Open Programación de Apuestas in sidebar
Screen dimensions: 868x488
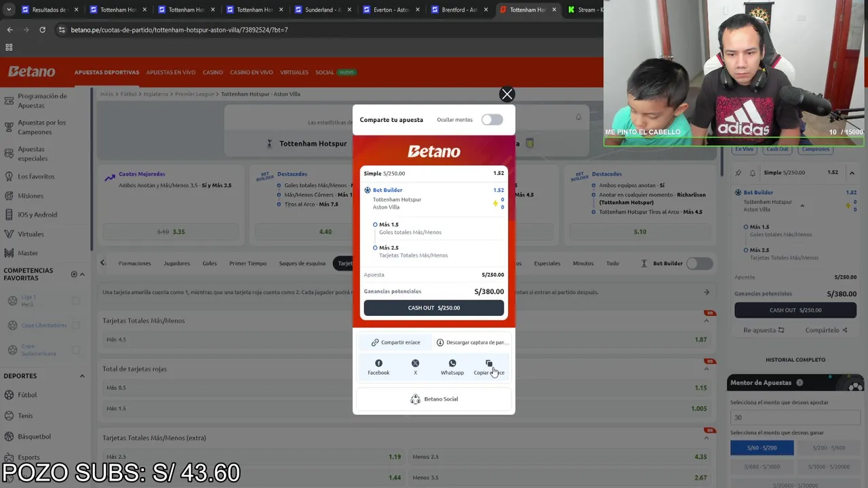(x=42, y=100)
